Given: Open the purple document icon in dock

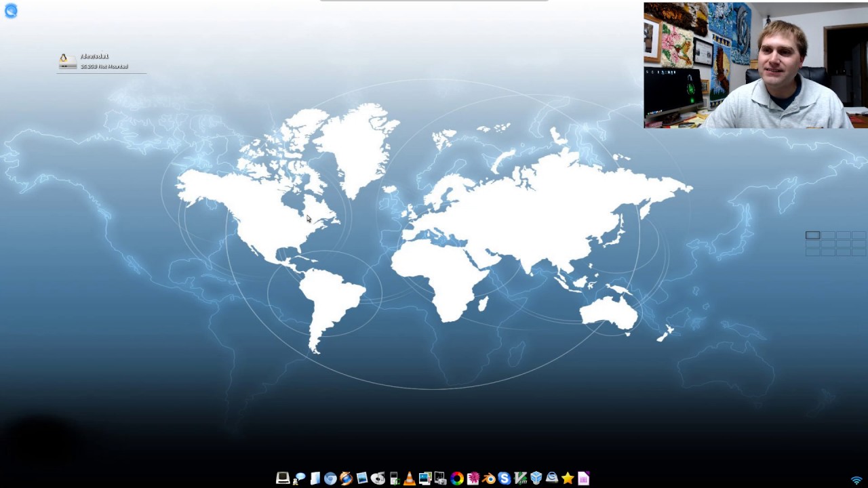Looking at the screenshot, I should 583,479.
